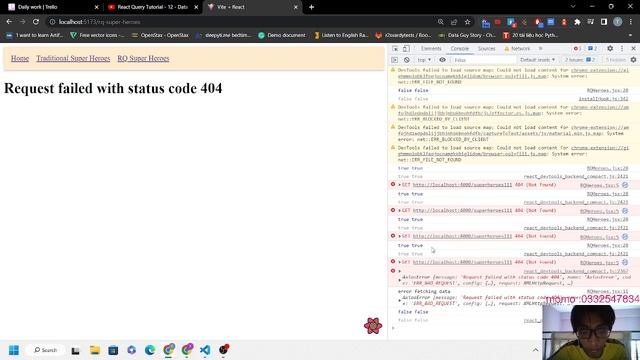This screenshot has width=640, height=360.
Task: Open the 2 Issues link in console toolbar
Action: point(580,60)
